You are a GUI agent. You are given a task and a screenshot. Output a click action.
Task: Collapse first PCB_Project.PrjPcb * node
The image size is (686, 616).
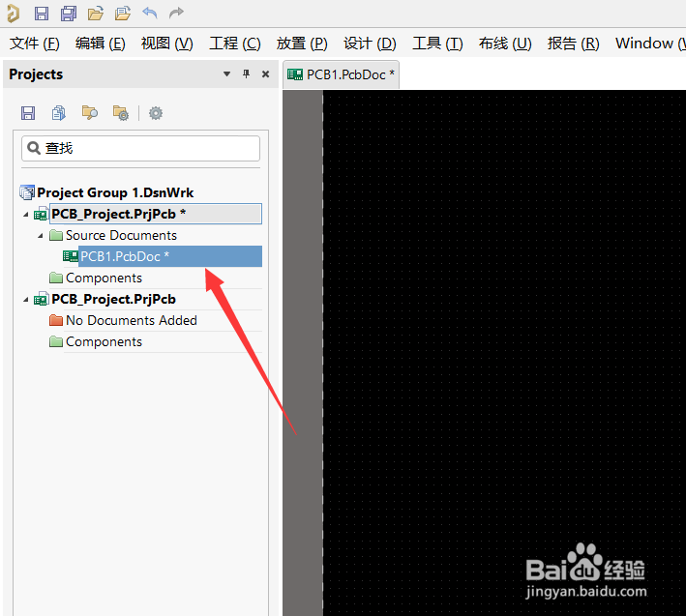[26, 215]
